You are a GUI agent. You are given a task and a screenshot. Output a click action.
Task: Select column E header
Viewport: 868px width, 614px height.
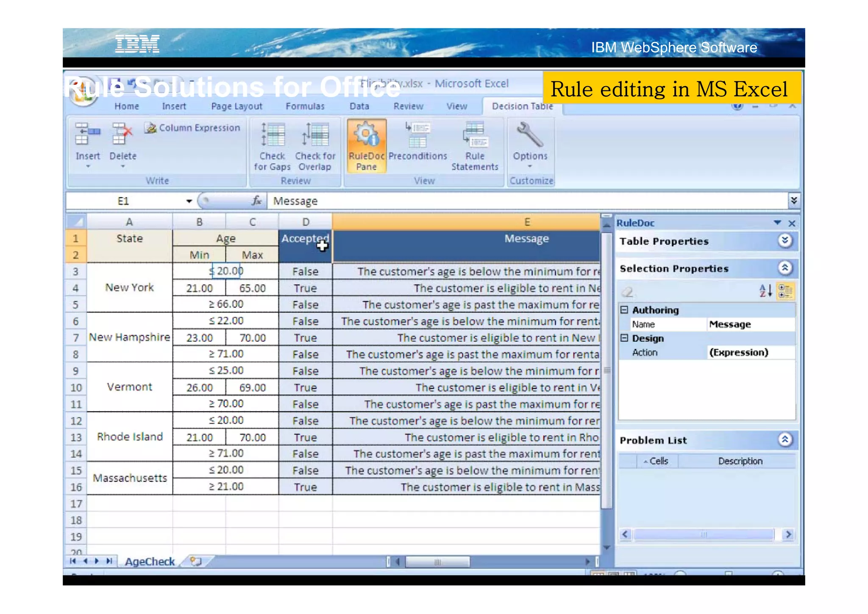[x=466, y=222]
